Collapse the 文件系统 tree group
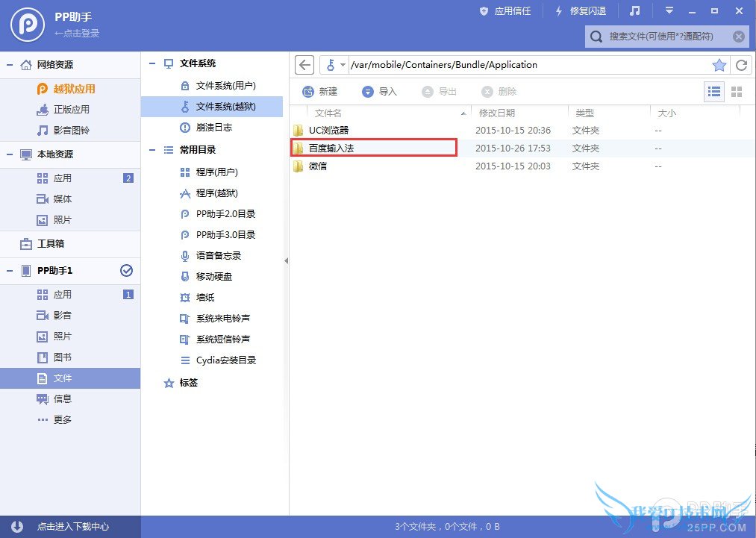This screenshot has width=756, height=538. coord(152,63)
